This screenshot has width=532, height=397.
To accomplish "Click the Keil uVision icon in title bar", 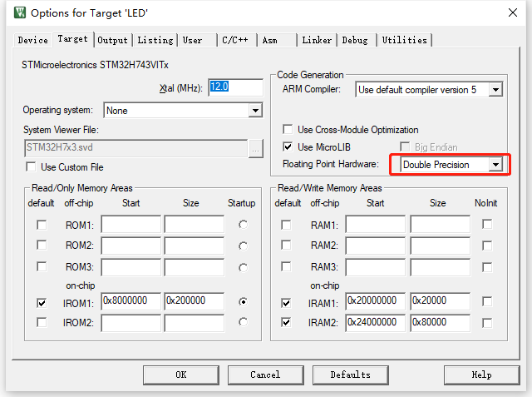I will click(20, 13).
